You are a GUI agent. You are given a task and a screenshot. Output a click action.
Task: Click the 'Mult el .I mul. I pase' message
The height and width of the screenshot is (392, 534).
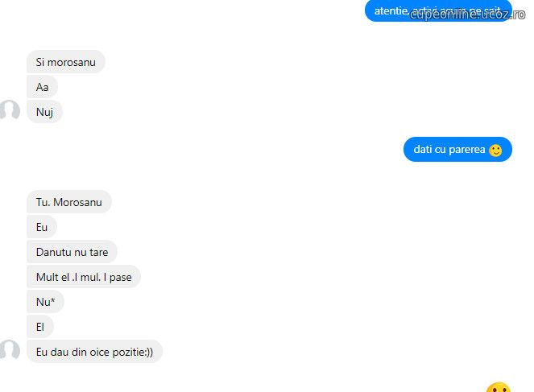click(x=84, y=277)
